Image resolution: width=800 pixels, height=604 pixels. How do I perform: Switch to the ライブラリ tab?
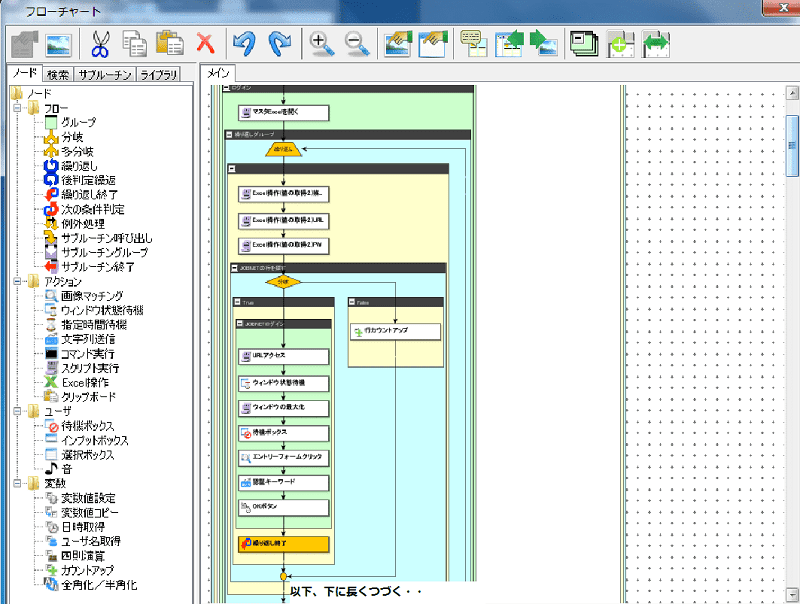[159, 75]
